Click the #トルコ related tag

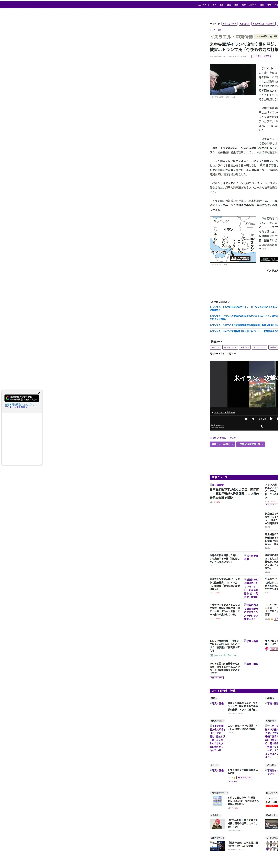[245, 347]
